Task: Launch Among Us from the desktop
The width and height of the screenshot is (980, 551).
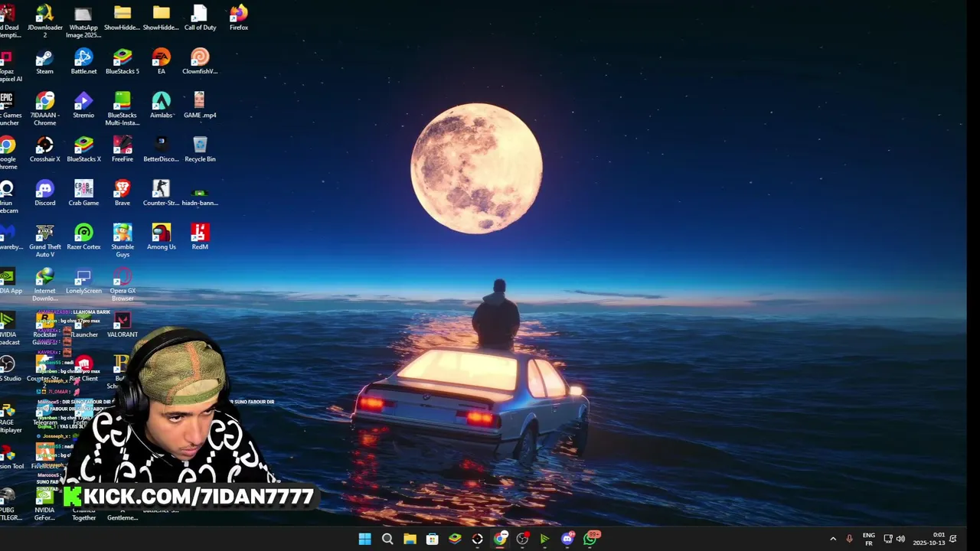Action: pyautogui.click(x=161, y=236)
